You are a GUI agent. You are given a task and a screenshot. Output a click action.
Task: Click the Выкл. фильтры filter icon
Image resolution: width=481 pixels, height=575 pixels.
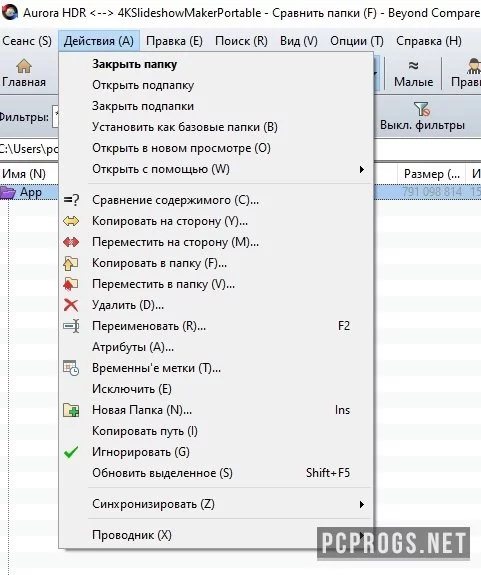422,109
